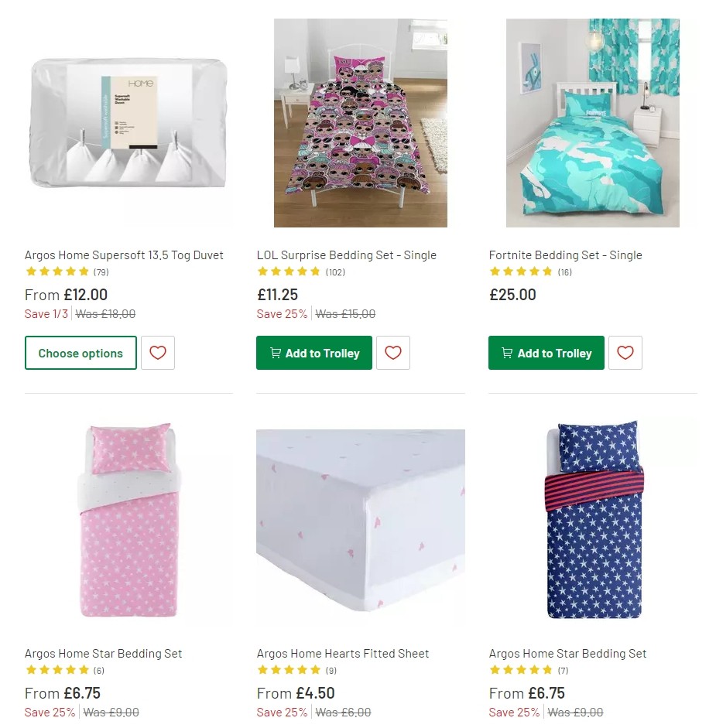Favourite the Fortnite Bedding Set with heart icon
This screenshot has width=716, height=728.
pyautogui.click(x=625, y=353)
